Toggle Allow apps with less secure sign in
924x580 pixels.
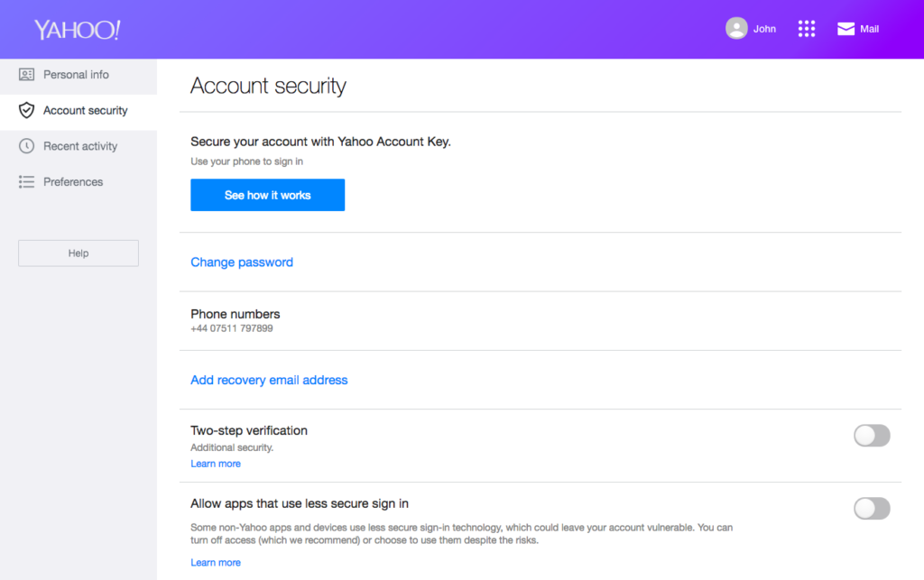872,509
